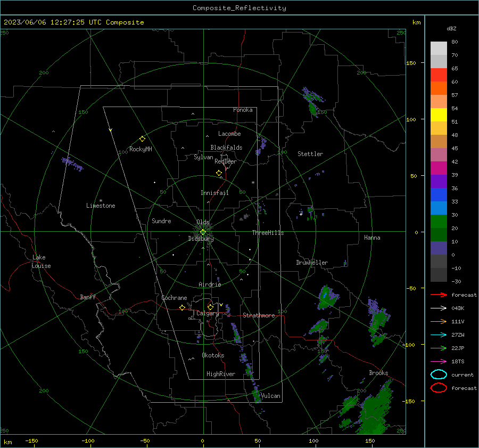This screenshot has width=479, height=448.
Task: Click the yellow diamond marker below Cochrane
Action: pyautogui.click(x=182, y=307)
